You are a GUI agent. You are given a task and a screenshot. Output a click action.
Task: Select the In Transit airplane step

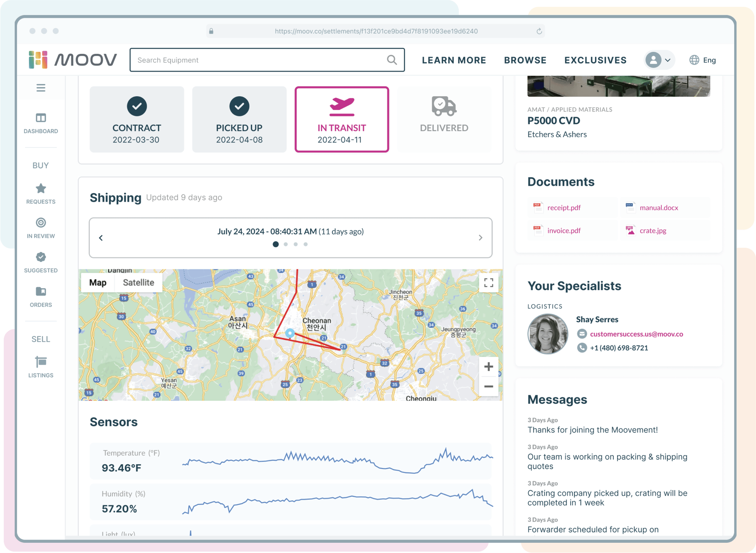(x=342, y=120)
